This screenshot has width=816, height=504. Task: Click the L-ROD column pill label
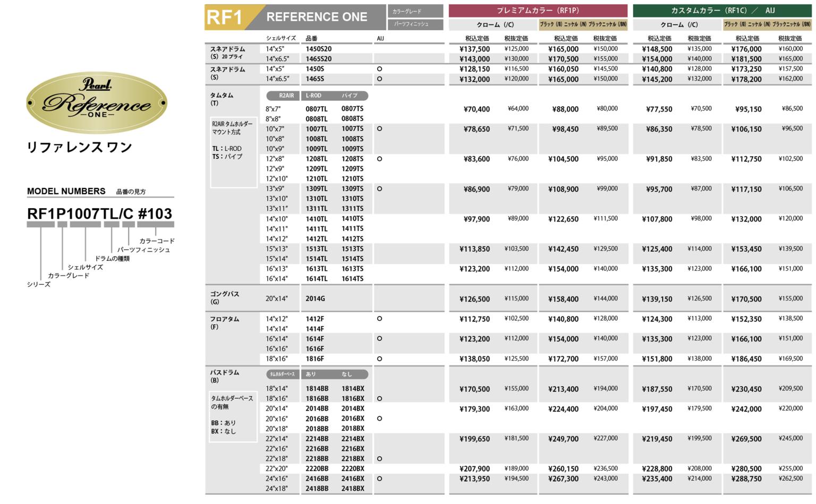point(313,96)
